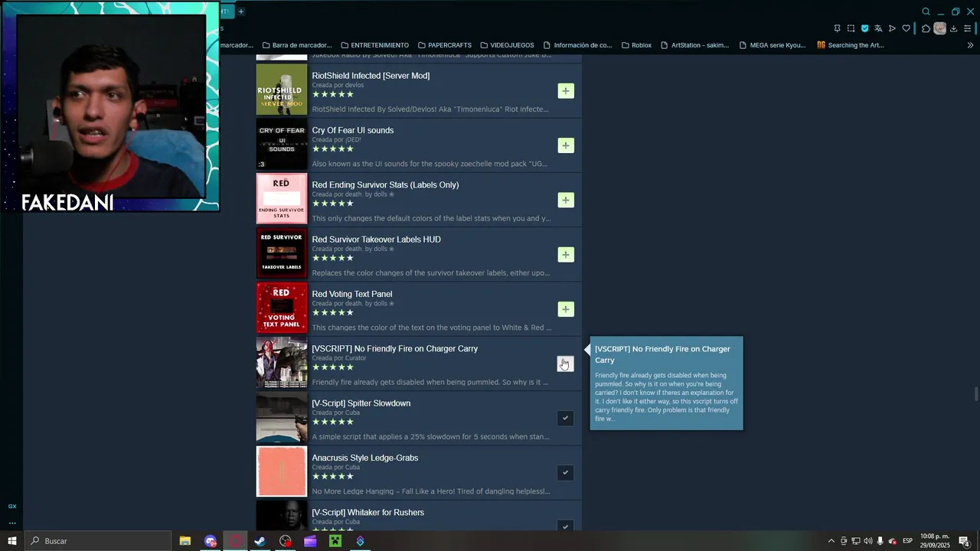The width and height of the screenshot is (980, 551).
Task: Open [V-Script] Whitaker for Rushers title
Action: click(x=368, y=513)
